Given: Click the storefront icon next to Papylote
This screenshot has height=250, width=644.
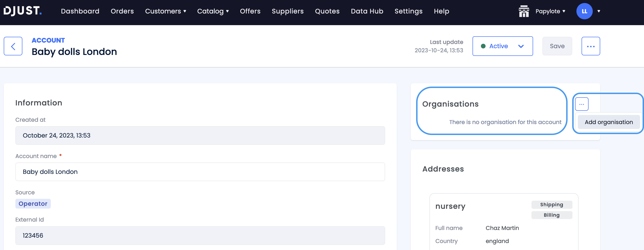Looking at the screenshot, I should click(x=524, y=11).
